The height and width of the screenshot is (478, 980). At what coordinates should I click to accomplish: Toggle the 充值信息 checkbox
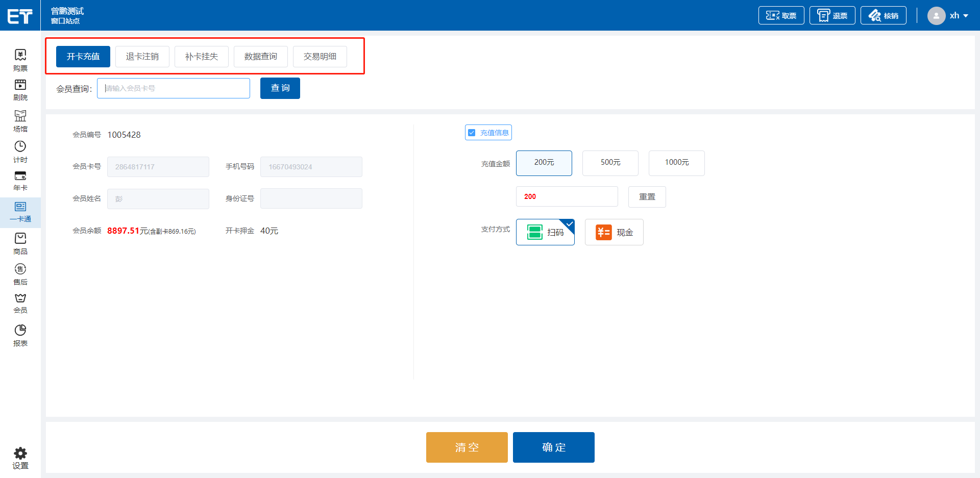click(472, 133)
